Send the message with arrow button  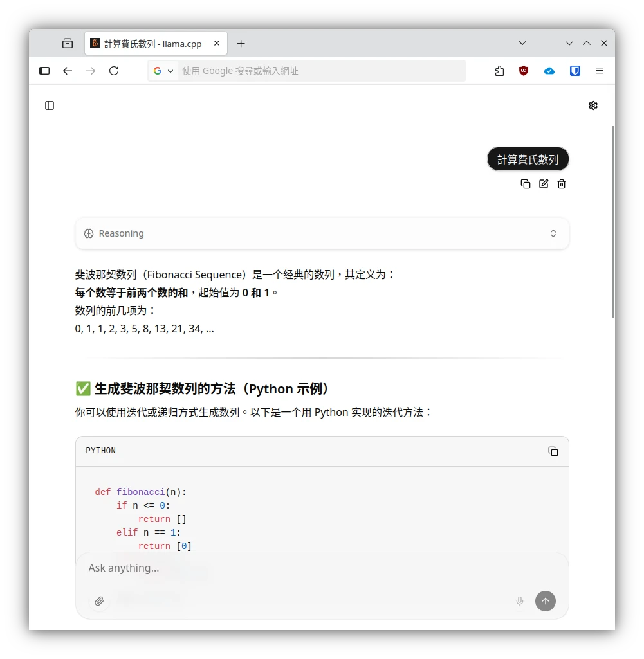pos(545,601)
